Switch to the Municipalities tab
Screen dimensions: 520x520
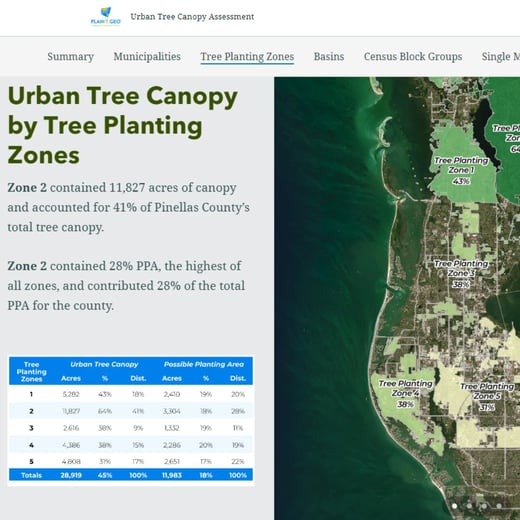point(147,56)
